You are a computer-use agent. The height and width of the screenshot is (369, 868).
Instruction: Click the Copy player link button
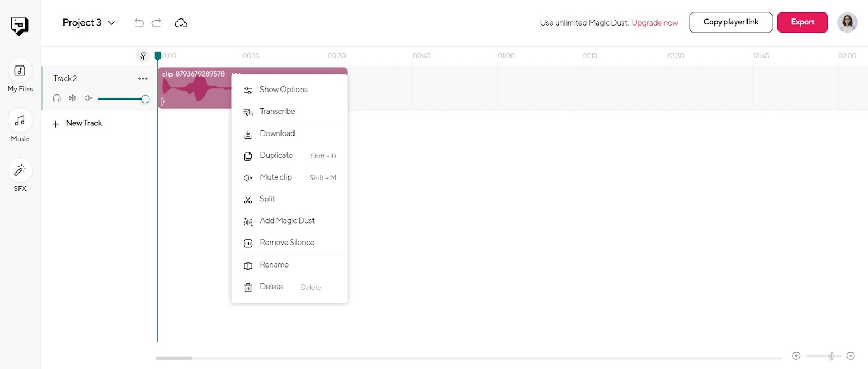pyautogui.click(x=731, y=22)
